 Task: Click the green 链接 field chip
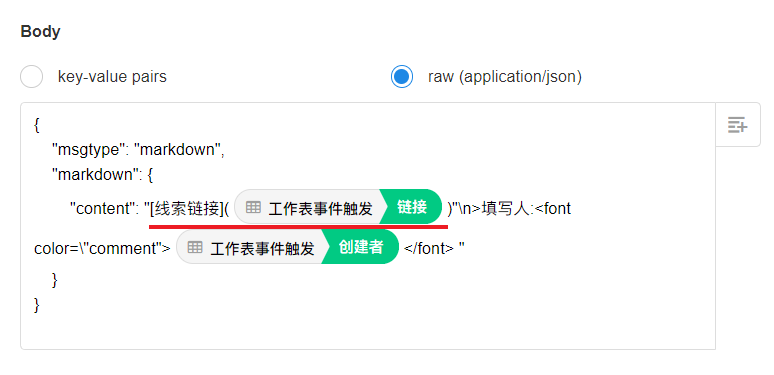pos(412,207)
